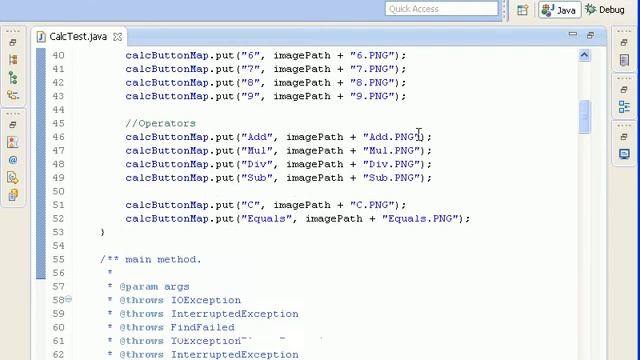
Task: Open the Console monitor view icon
Action: pos(624,154)
